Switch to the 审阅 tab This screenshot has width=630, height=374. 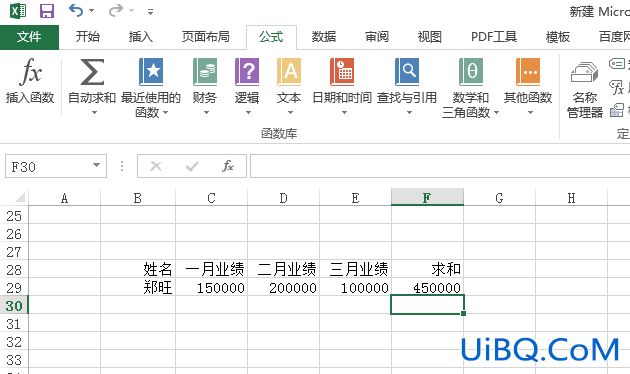(x=377, y=37)
